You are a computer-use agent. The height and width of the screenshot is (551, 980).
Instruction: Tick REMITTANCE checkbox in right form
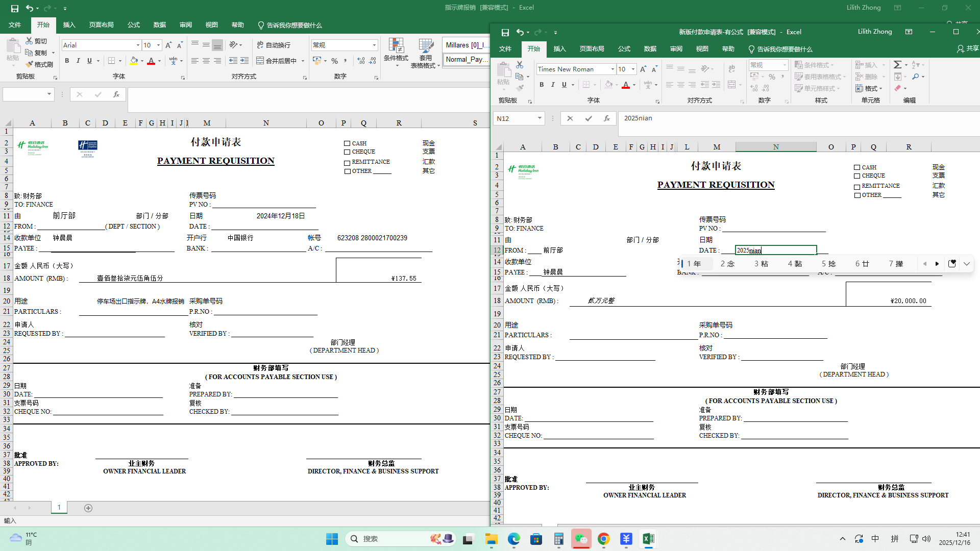coord(857,187)
